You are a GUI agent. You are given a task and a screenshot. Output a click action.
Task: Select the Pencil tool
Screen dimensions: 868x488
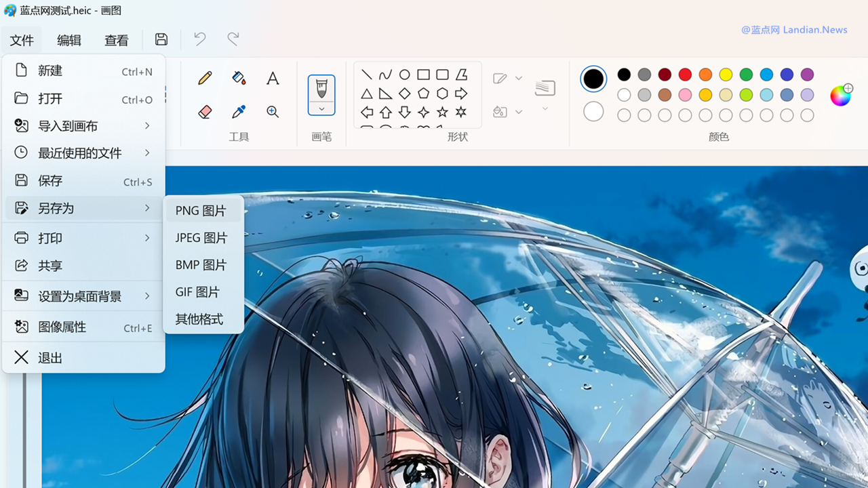(205, 79)
